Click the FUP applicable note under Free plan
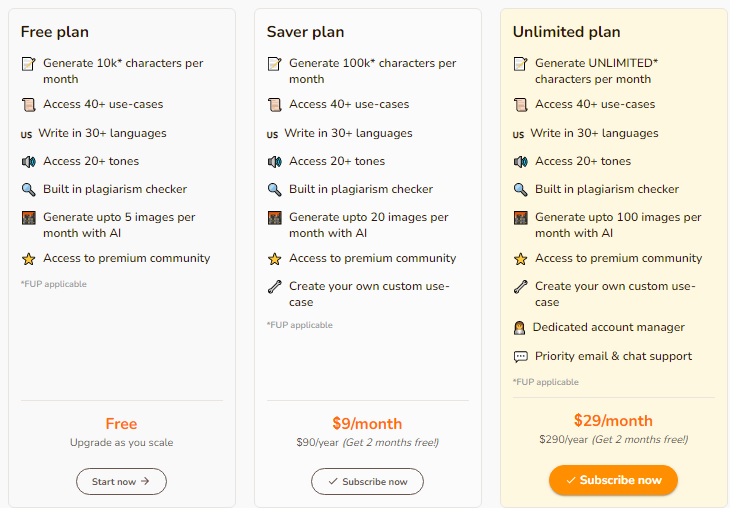This screenshot has width=748, height=528. 53,284
